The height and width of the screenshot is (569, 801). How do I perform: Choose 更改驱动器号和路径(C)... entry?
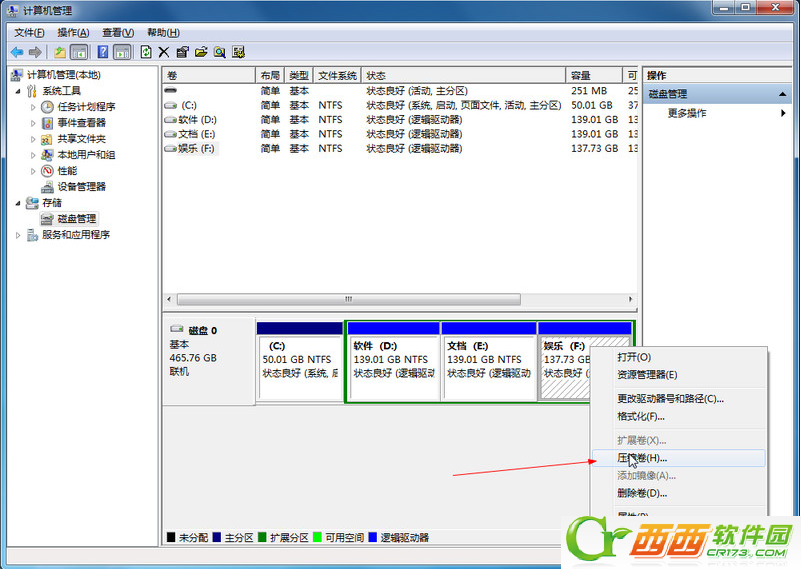click(678, 398)
